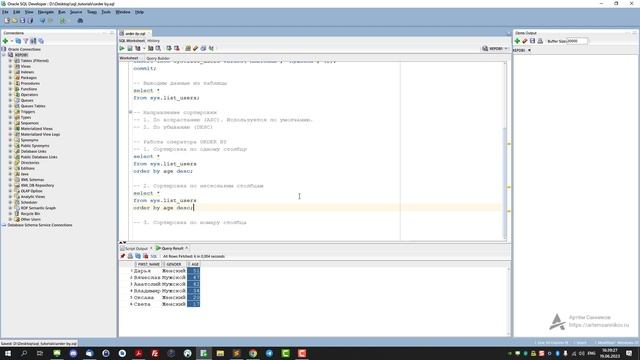
Task: Add a new connection with green plus
Action: 5,41
